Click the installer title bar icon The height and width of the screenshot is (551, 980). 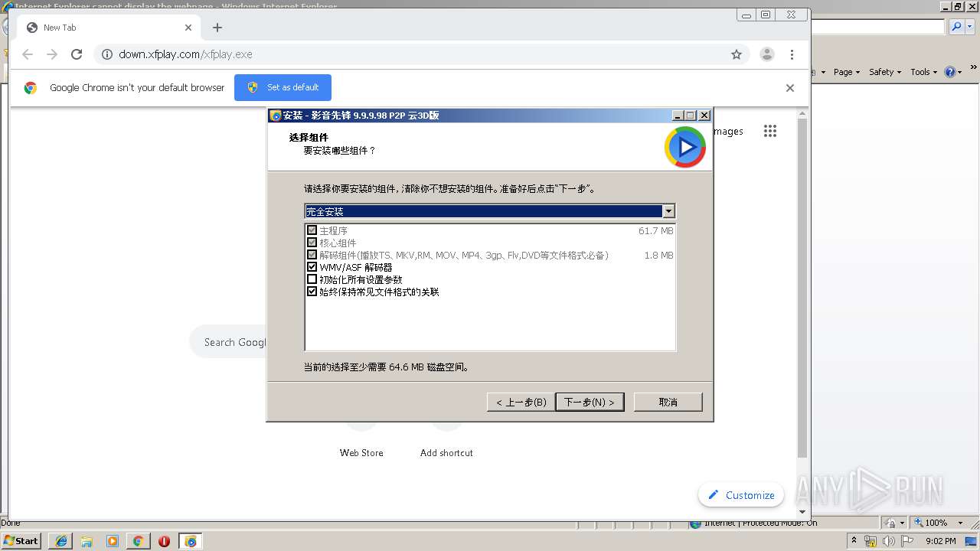[276, 116]
